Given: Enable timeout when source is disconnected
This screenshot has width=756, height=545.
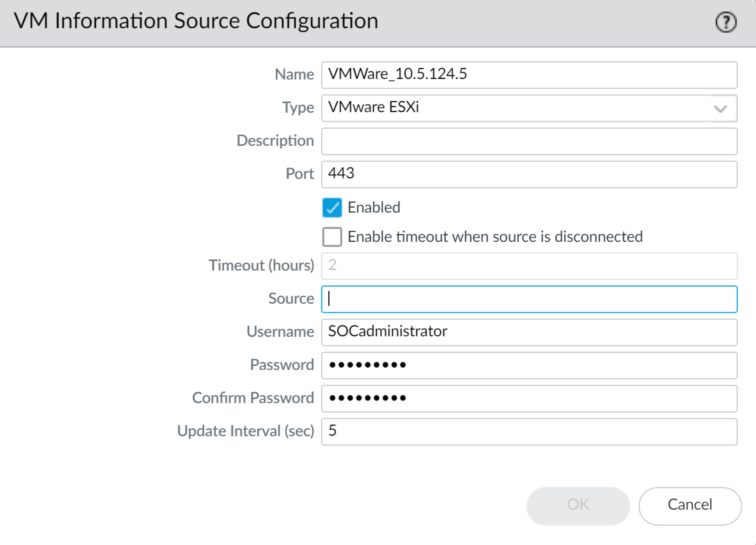Looking at the screenshot, I should pyautogui.click(x=332, y=237).
